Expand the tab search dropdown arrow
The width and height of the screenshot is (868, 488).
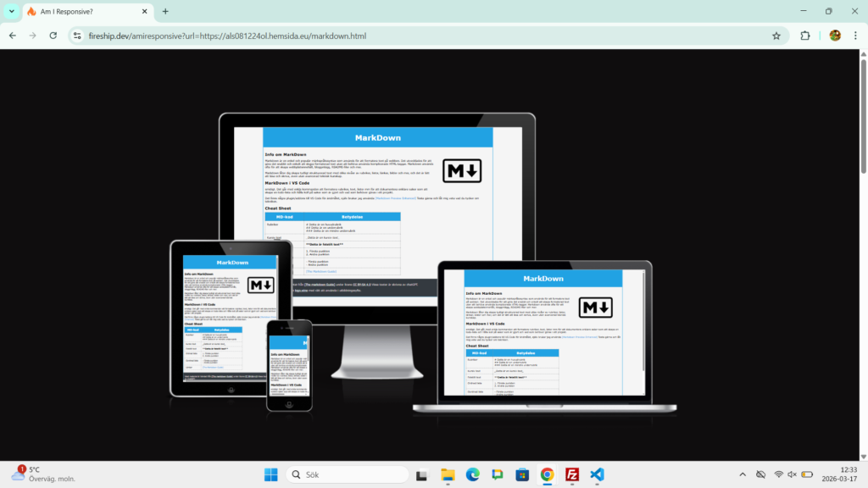pos(11,11)
